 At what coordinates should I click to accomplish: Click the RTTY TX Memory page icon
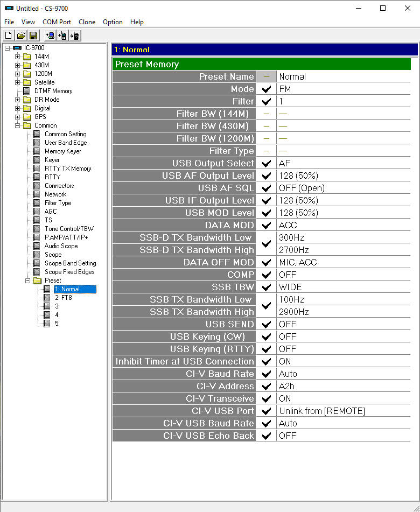point(37,169)
